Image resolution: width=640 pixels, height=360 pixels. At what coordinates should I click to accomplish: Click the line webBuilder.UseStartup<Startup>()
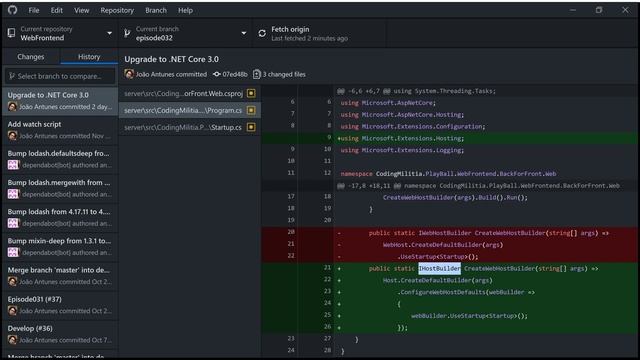449,316
